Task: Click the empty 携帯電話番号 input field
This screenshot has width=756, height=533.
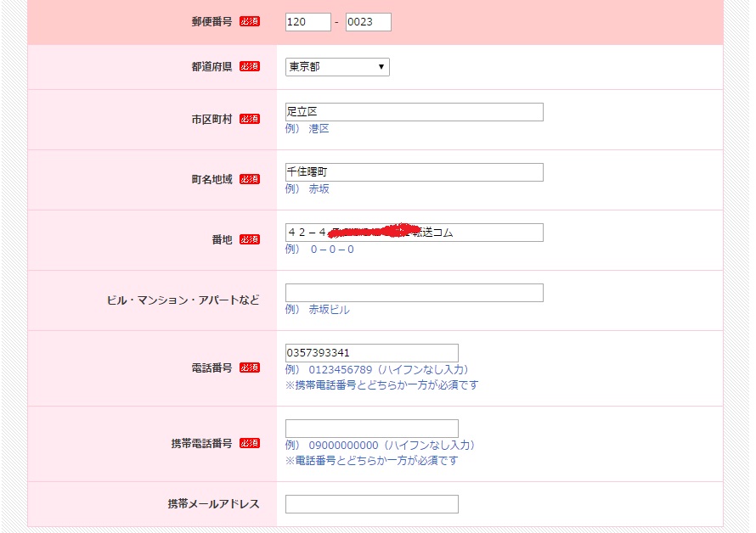Action: point(372,429)
